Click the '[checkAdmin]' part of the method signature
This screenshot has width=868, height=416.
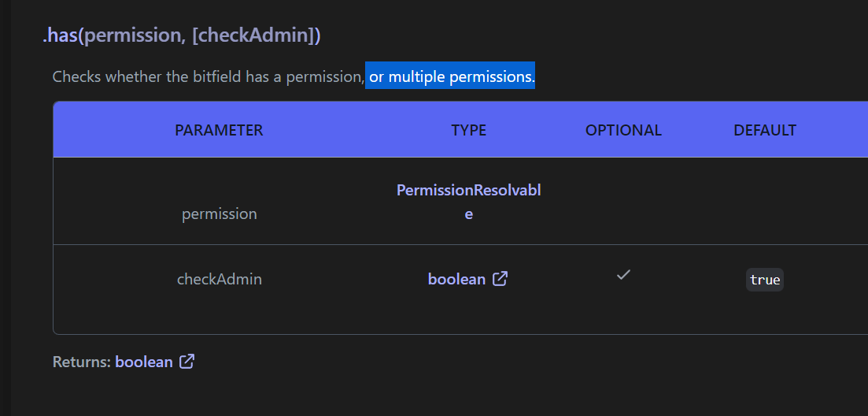tap(253, 35)
